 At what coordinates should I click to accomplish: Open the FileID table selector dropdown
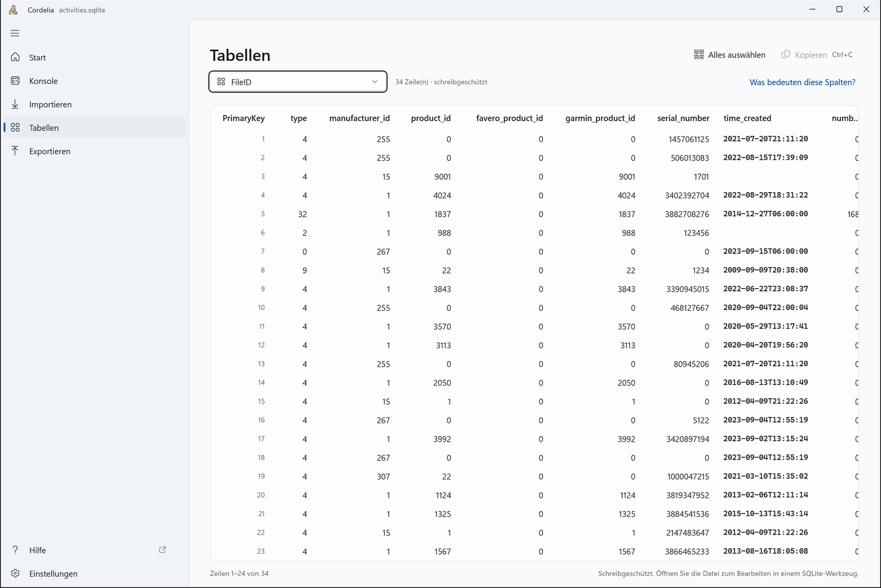pyautogui.click(x=298, y=82)
